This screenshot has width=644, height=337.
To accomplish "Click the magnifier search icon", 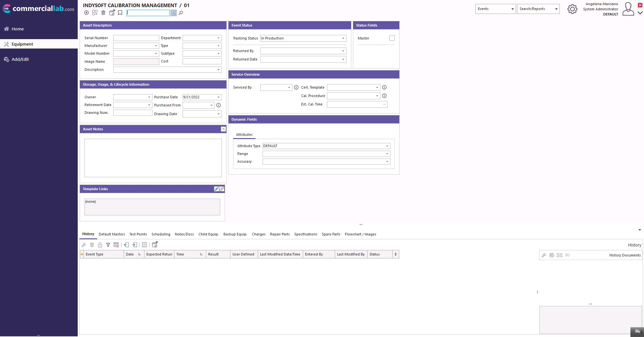I will pyautogui.click(x=181, y=13).
